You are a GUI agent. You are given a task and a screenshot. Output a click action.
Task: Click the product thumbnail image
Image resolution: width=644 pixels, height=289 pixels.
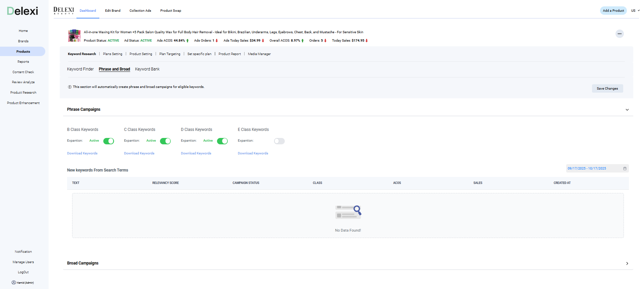[74, 36]
